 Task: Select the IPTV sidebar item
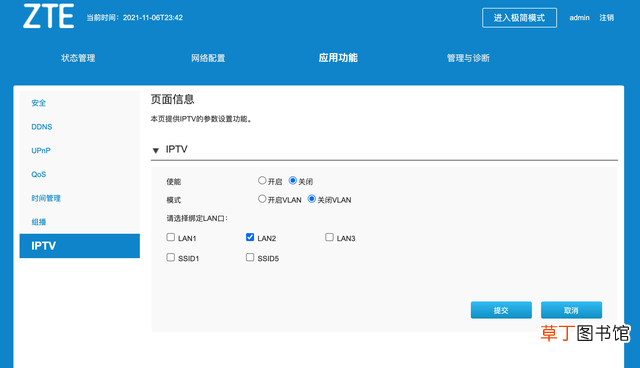[80, 246]
